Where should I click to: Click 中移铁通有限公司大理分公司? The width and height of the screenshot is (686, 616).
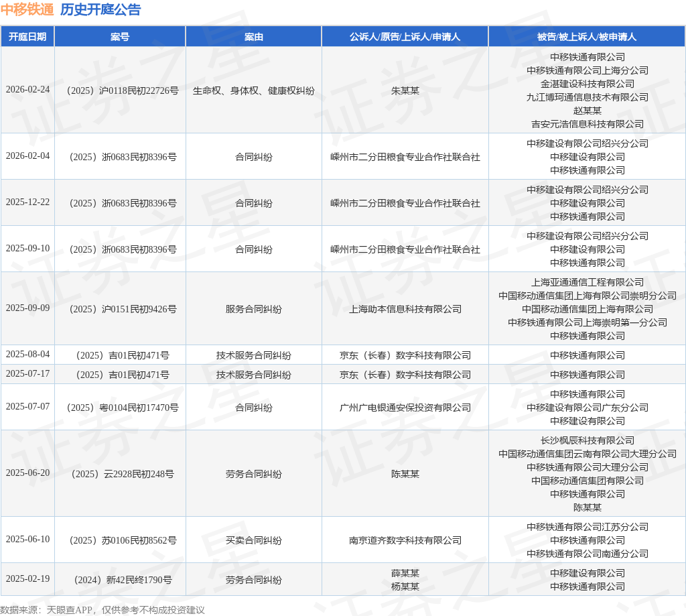tap(587, 468)
